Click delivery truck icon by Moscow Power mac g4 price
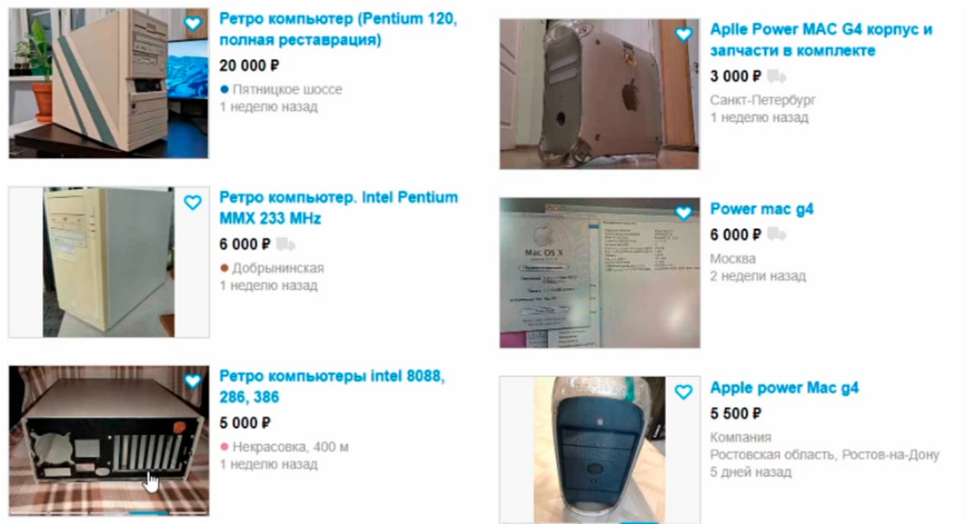This screenshot has height=524, width=980. click(x=776, y=234)
